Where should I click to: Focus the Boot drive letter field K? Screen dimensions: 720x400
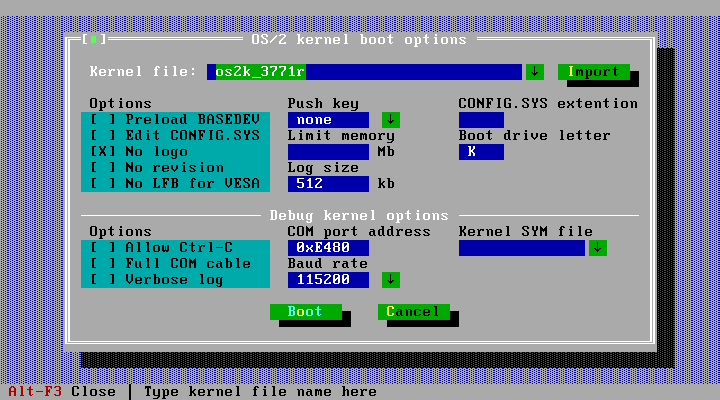pyautogui.click(x=481, y=152)
